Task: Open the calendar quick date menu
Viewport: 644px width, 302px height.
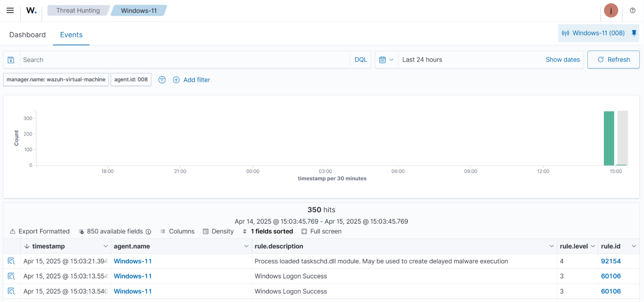Action: click(386, 60)
